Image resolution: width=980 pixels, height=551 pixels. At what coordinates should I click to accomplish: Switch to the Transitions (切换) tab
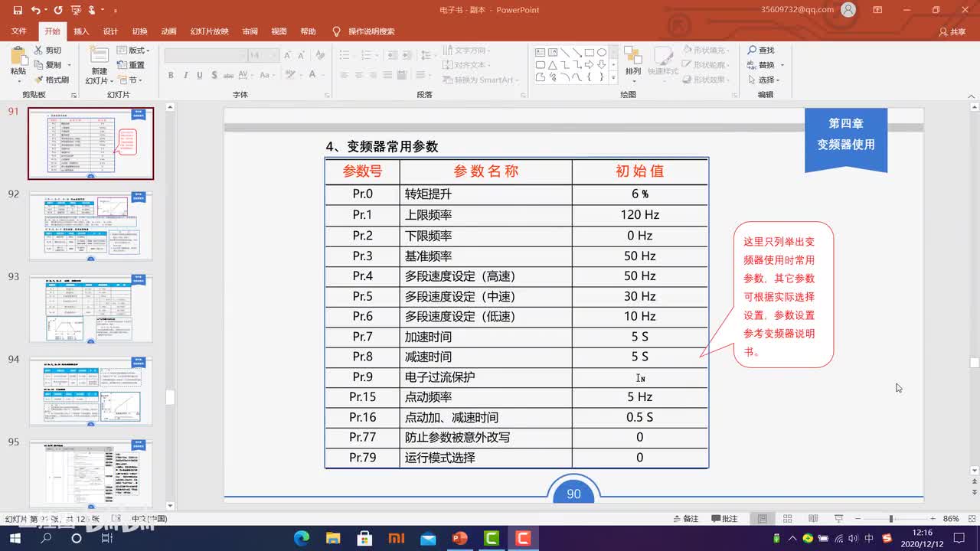(139, 31)
